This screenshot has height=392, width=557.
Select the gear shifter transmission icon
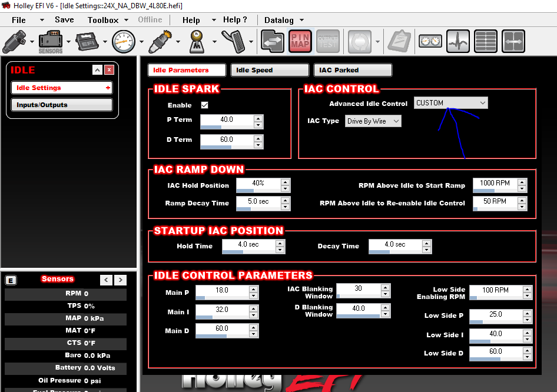(x=197, y=42)
